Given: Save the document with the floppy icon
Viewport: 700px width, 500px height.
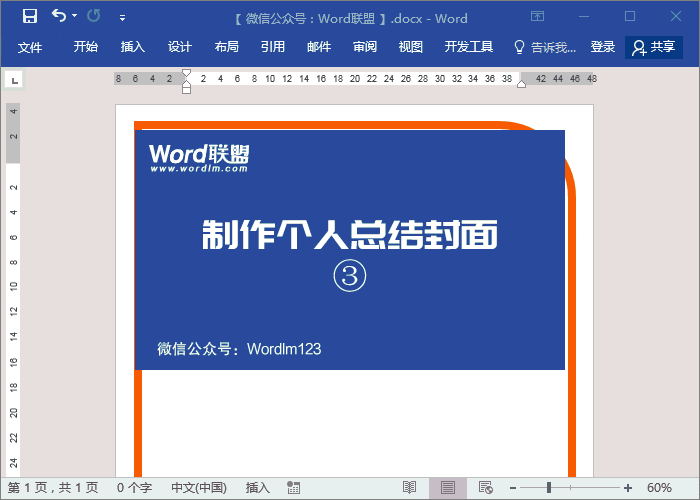Looking at the screenshot, I should pos(30,17).
